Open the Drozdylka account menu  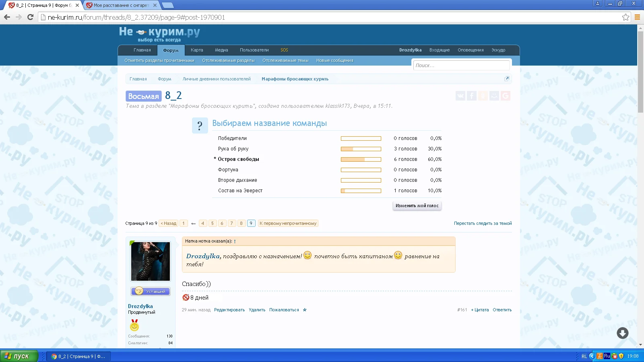click(410, 50)
